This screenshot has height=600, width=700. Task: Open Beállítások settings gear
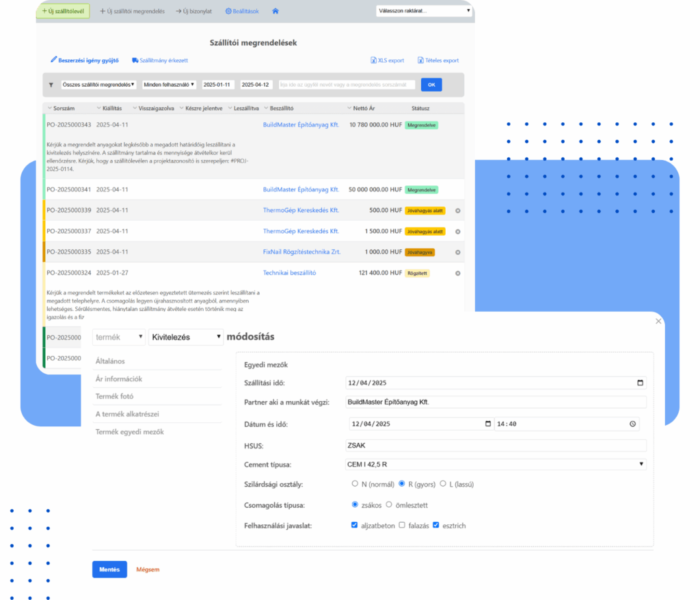point(228,11)
